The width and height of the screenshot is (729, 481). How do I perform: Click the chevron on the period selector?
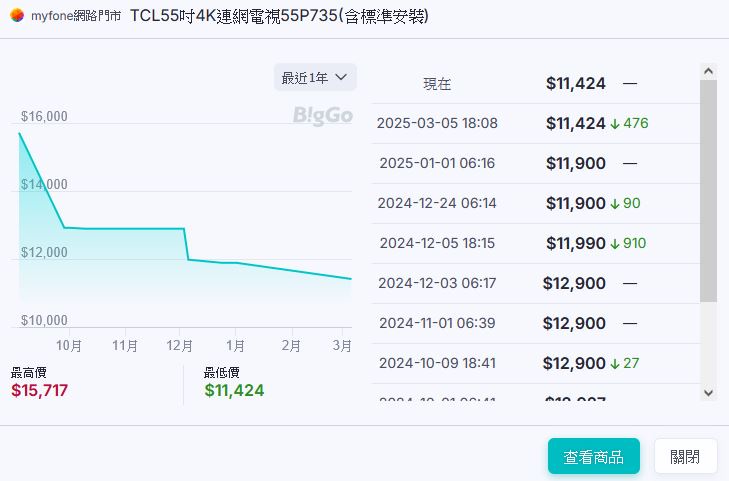click(341, 77)
